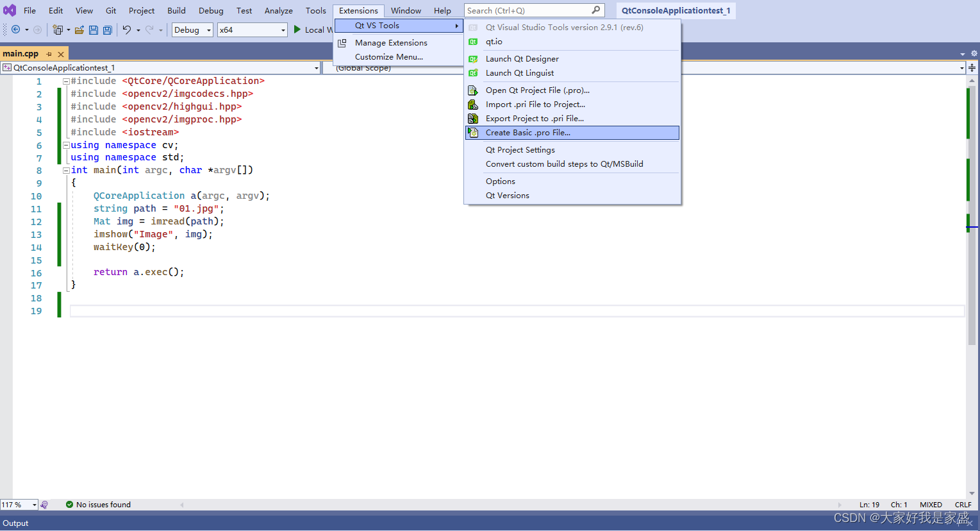Click the Open File folder icon

pyautogui.click(x=79, y=29)
